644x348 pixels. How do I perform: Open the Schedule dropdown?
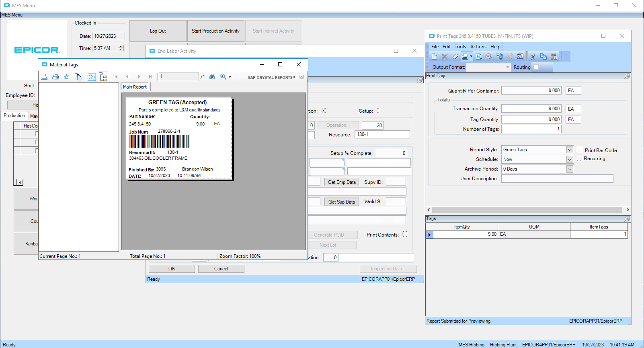570,159
